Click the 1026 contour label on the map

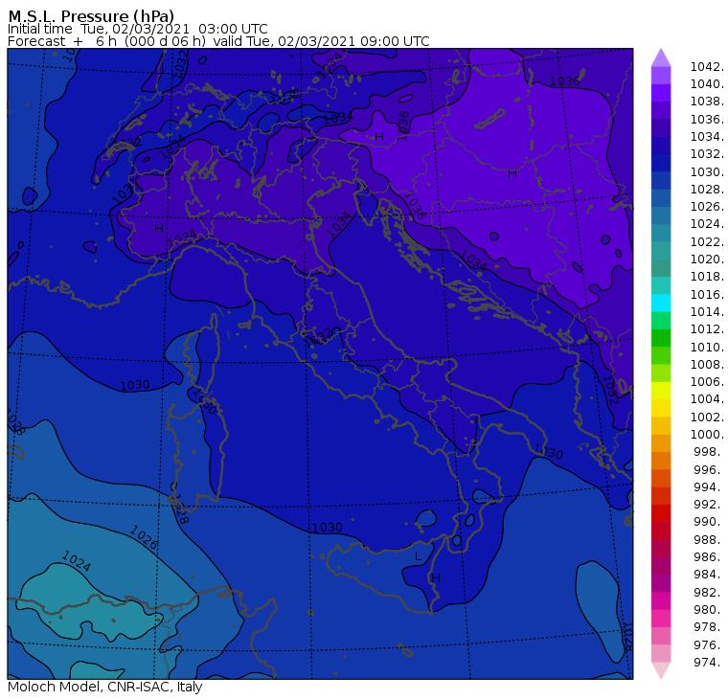click(x=144, y=537)
